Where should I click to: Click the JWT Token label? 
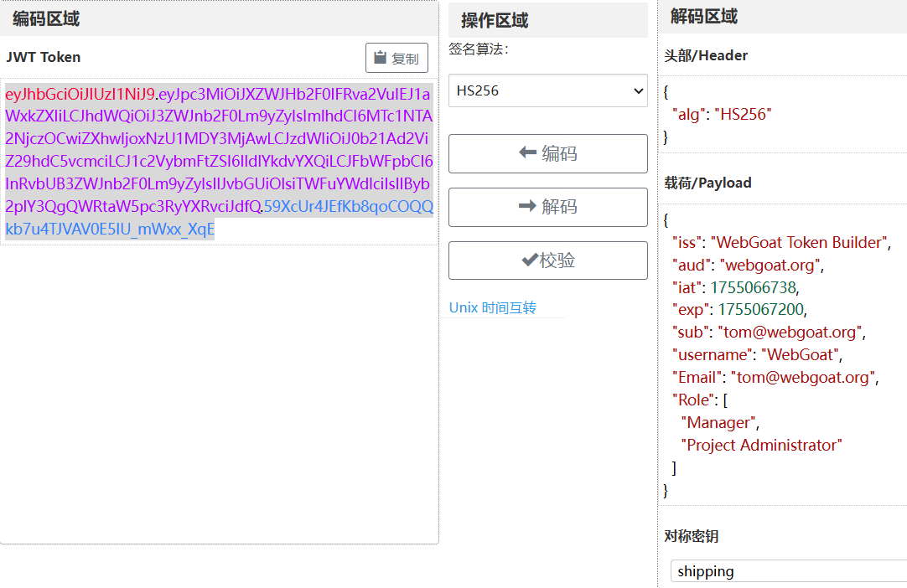(44, 57)
